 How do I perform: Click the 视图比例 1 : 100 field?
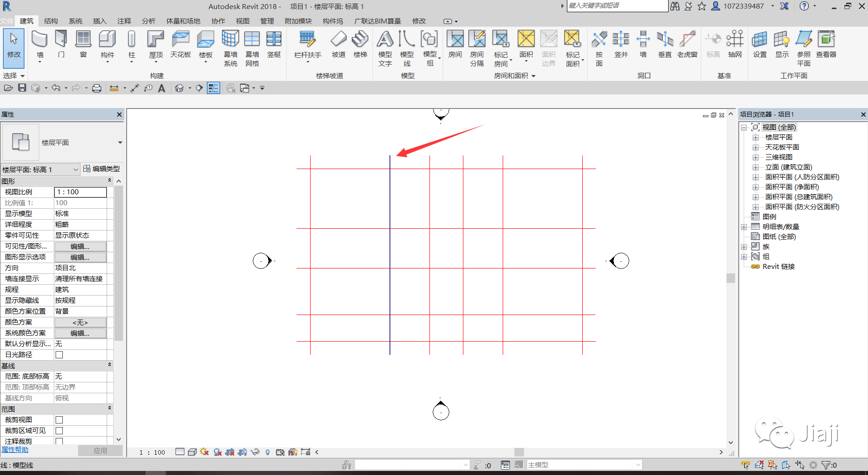[80, 192]
